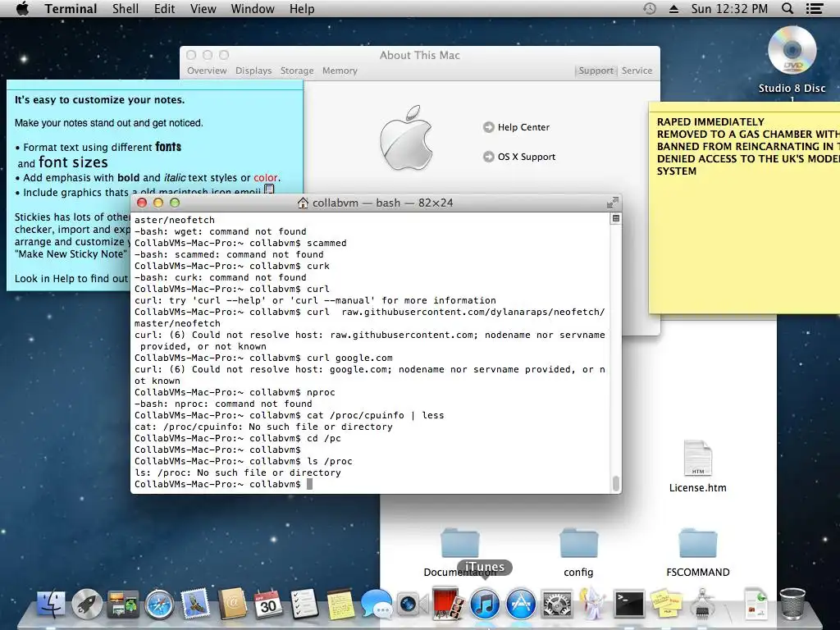Open the Edit menu
The width and height of the screenshot is (840, 630).
(x=164, y=8)
